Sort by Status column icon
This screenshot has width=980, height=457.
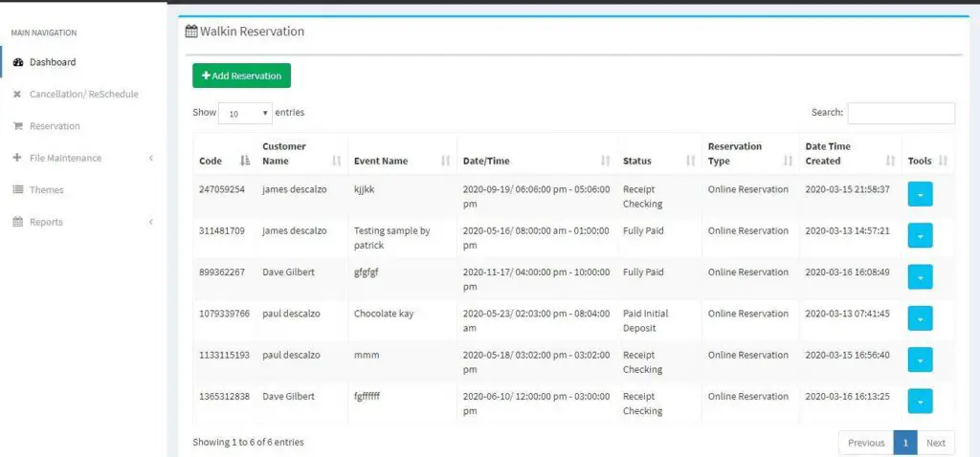point(689,162)
